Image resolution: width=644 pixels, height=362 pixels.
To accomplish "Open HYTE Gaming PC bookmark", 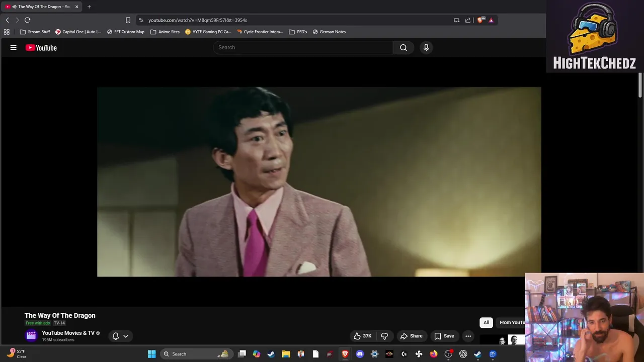I will [x=208, y=32].
